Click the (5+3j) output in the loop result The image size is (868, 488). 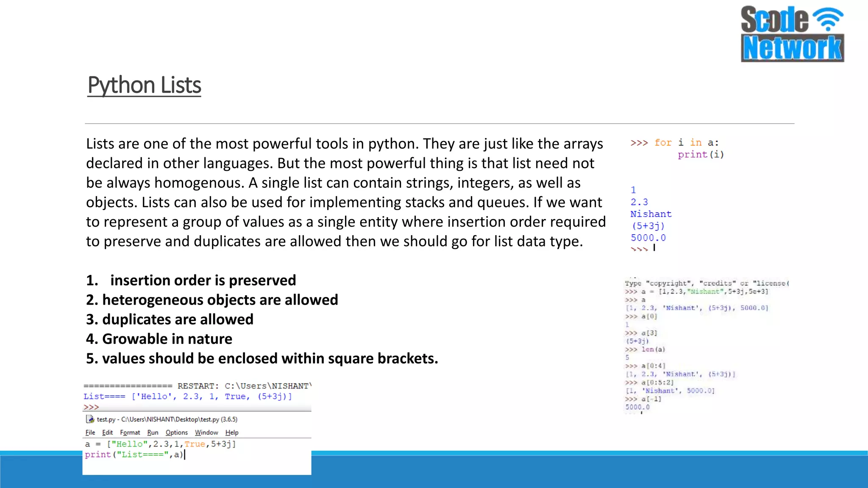[x=648, y=226]
